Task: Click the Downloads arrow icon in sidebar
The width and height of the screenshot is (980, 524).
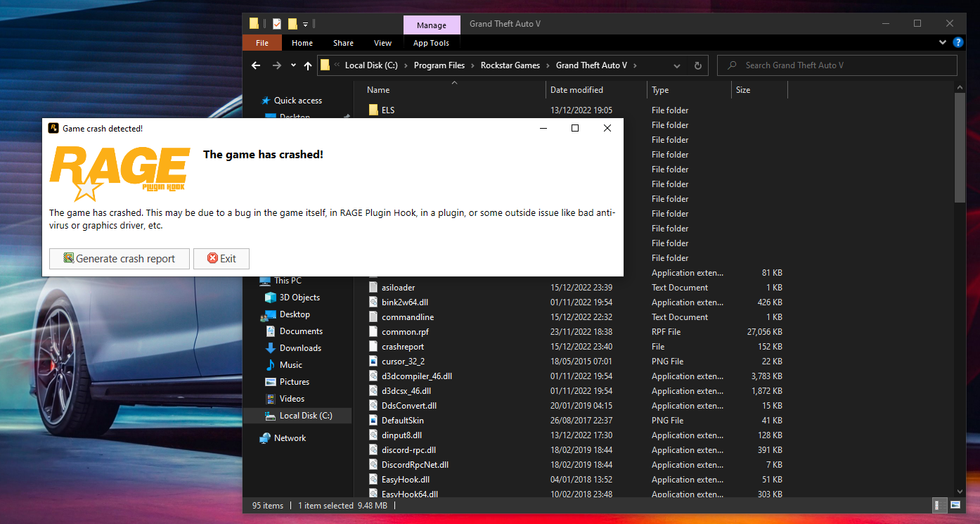Action: point(271,348)
